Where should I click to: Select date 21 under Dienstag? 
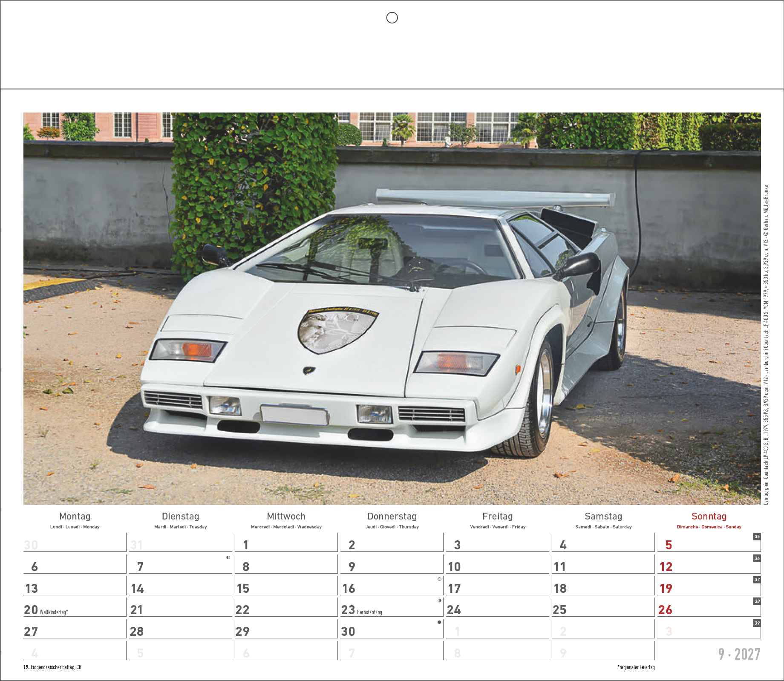pyautogui.click(x=136, y=610)
